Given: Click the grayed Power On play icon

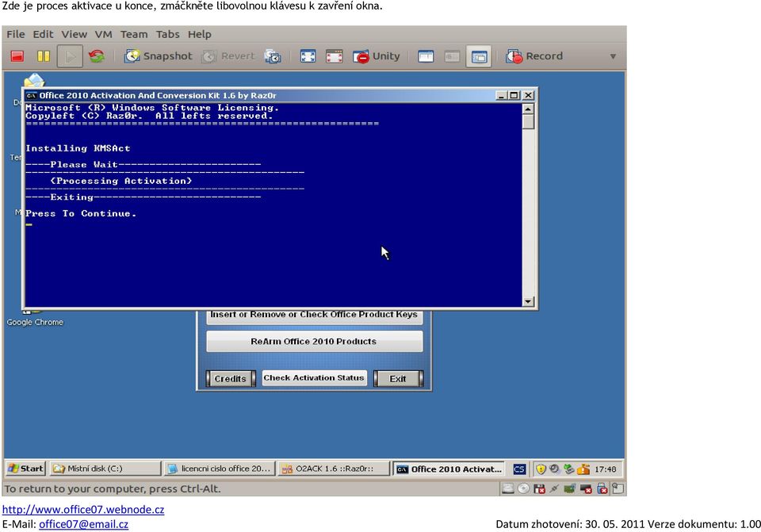Looking at the screenshot, I should coord(70,56).
